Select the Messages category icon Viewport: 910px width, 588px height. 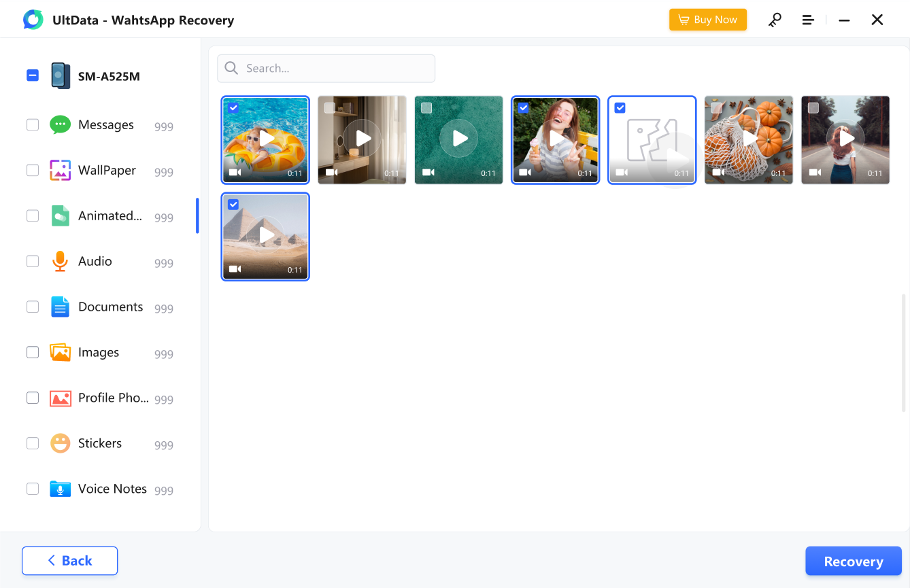tap(60, 124)
